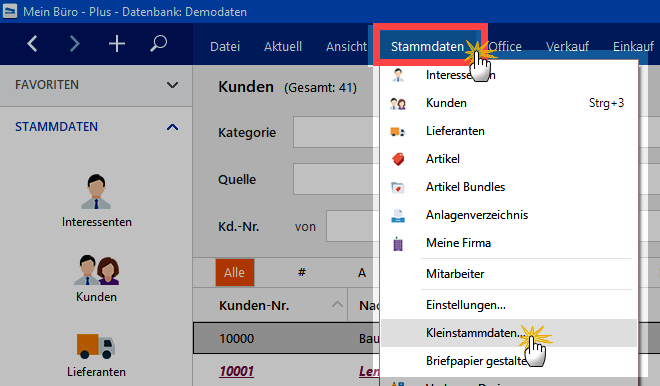660x386 pixels.
Task: Open search with the magnifier icon
Action: point(159,44)
